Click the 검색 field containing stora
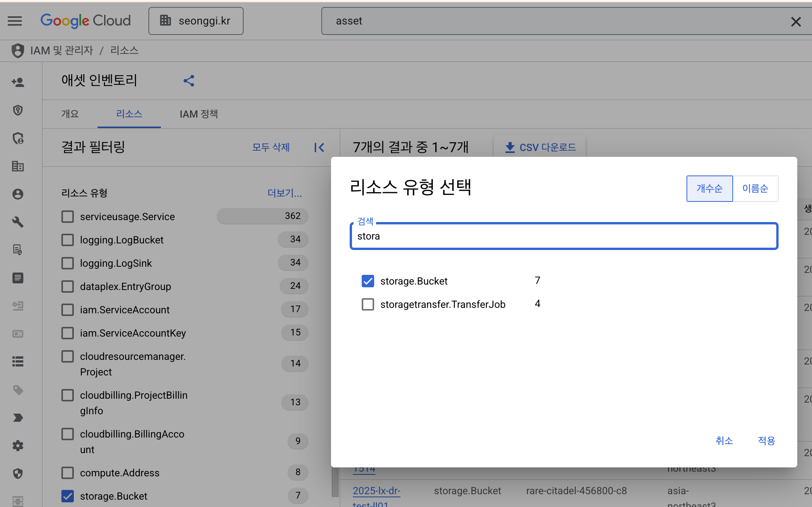812x507 pixels. [x=563, y=236]
